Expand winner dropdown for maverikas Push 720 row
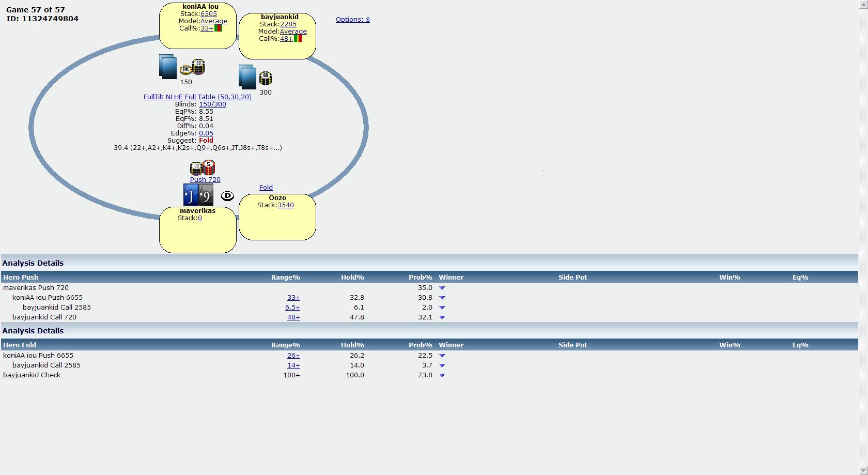Screen dimensions: 868x475 (442, 288)
